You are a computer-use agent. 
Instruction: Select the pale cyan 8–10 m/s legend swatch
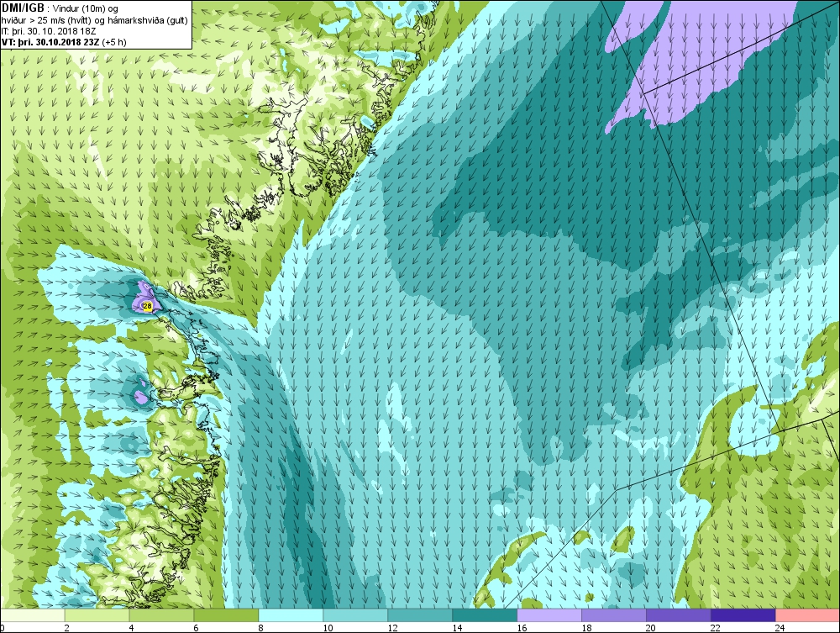point(291,615)
